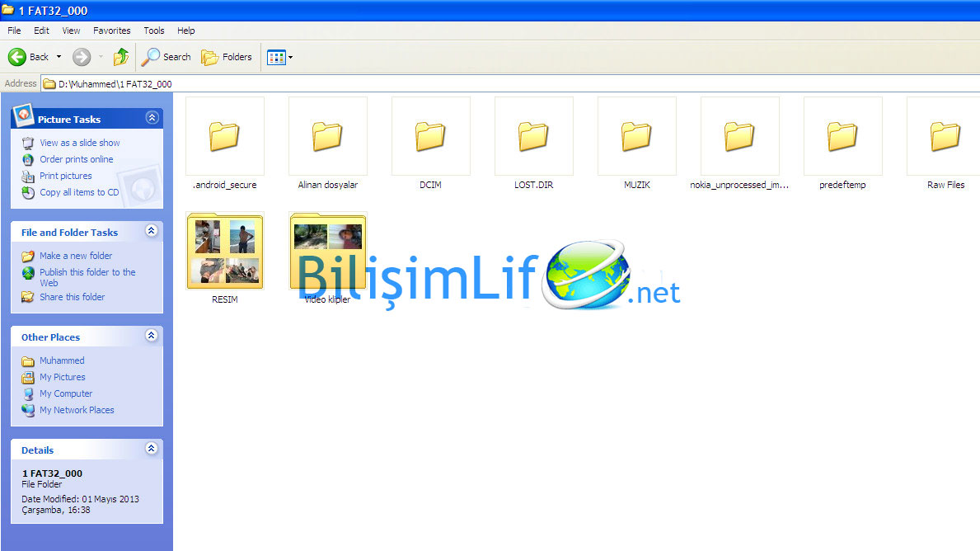
Task: Open the Tools menu
Action: 154,31
